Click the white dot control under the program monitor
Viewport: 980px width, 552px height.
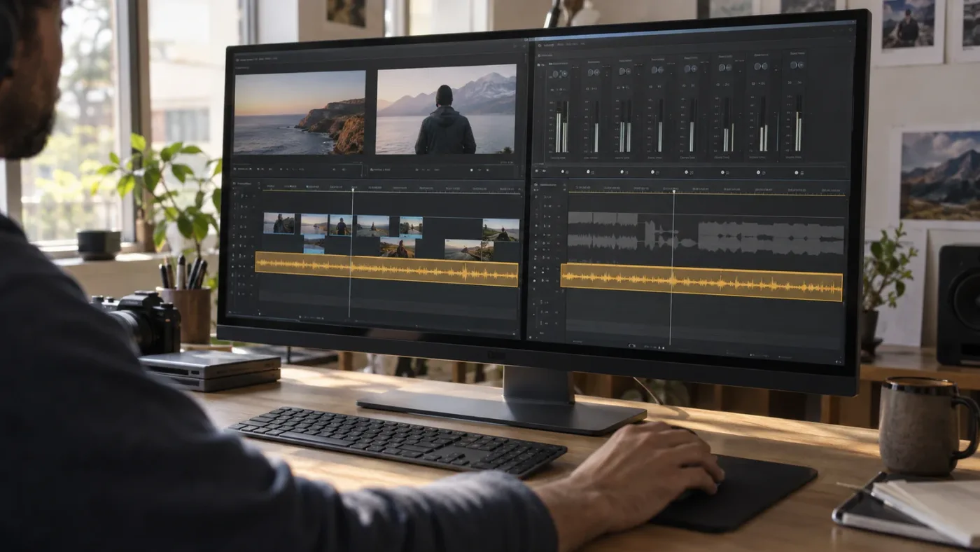tap(472, 170)
